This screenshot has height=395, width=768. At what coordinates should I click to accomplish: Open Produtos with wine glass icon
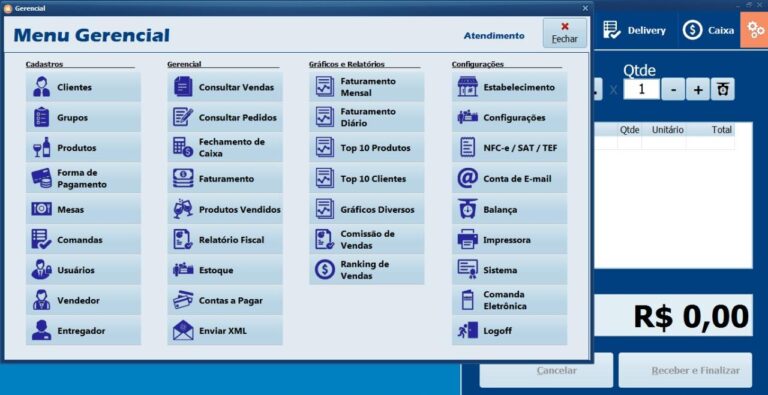pos(83,148)
